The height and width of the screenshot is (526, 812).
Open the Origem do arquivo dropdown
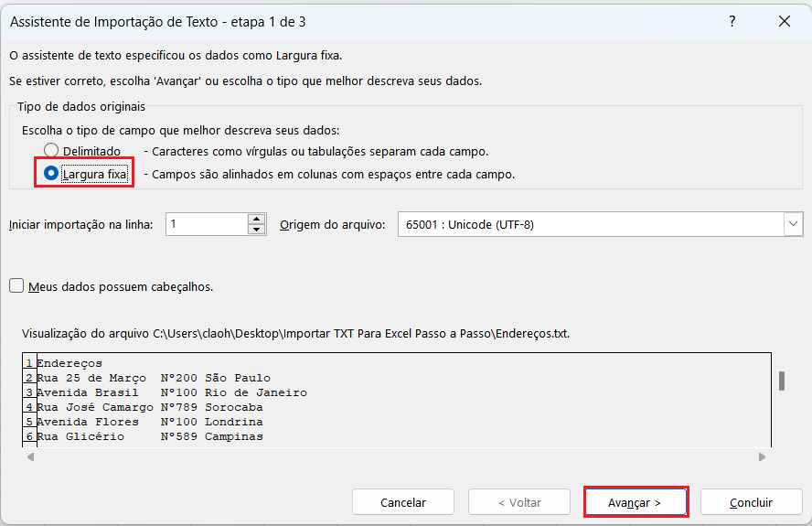(x=792, y=224)
